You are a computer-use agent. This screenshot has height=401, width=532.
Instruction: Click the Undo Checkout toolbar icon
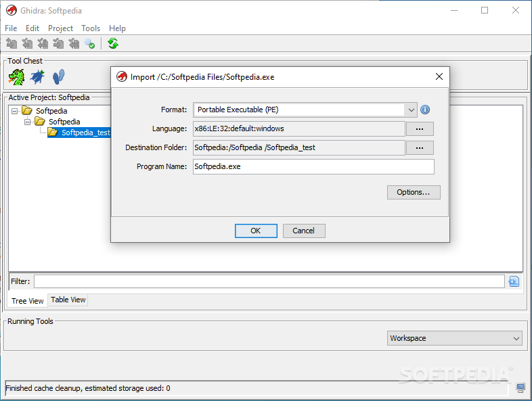(x=74, y=43)
